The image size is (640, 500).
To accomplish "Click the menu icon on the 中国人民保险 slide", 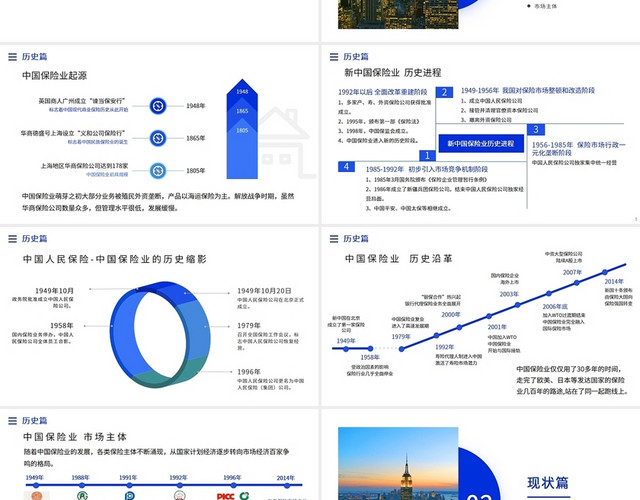I will pyautogui.click(x=13, y=239).
